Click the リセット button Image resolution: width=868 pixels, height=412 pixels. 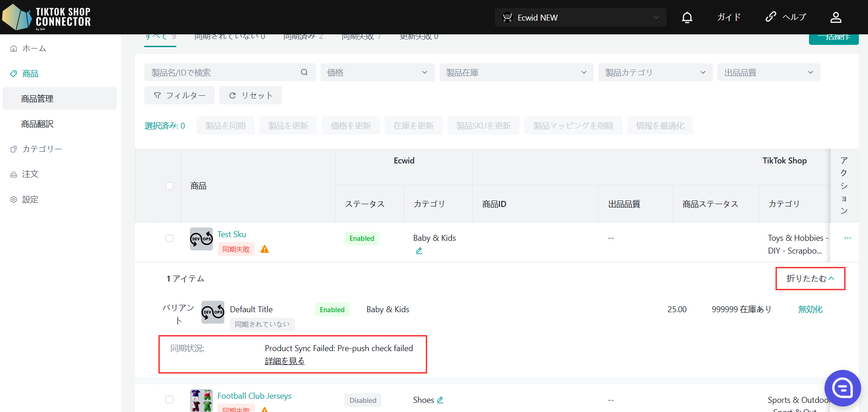point(250,95)
